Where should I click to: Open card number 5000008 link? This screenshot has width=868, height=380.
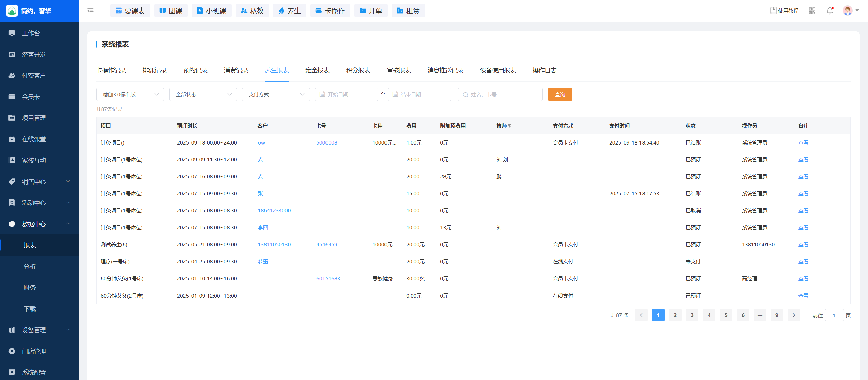(x=327, y=143)
